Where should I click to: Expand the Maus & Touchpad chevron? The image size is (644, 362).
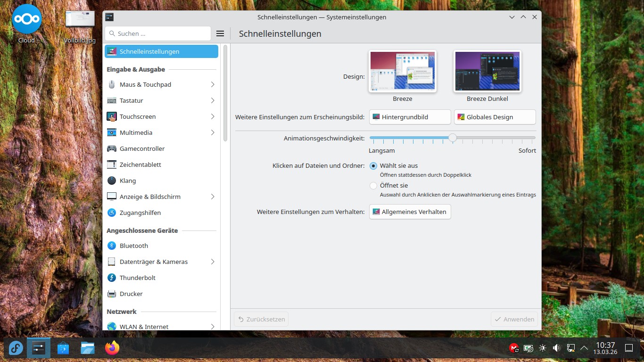[x=213, y=84]
